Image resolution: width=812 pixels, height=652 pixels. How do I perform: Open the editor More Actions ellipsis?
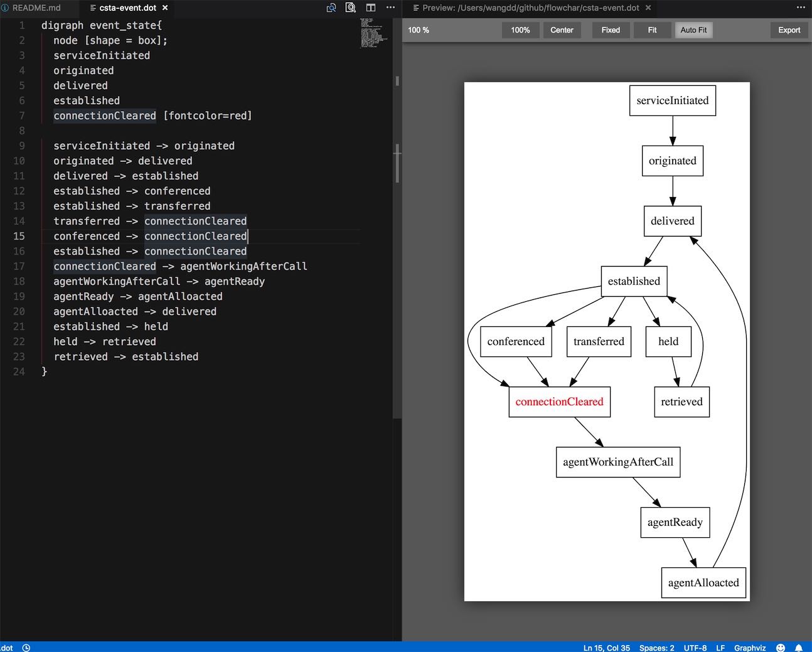coord(390,8)
